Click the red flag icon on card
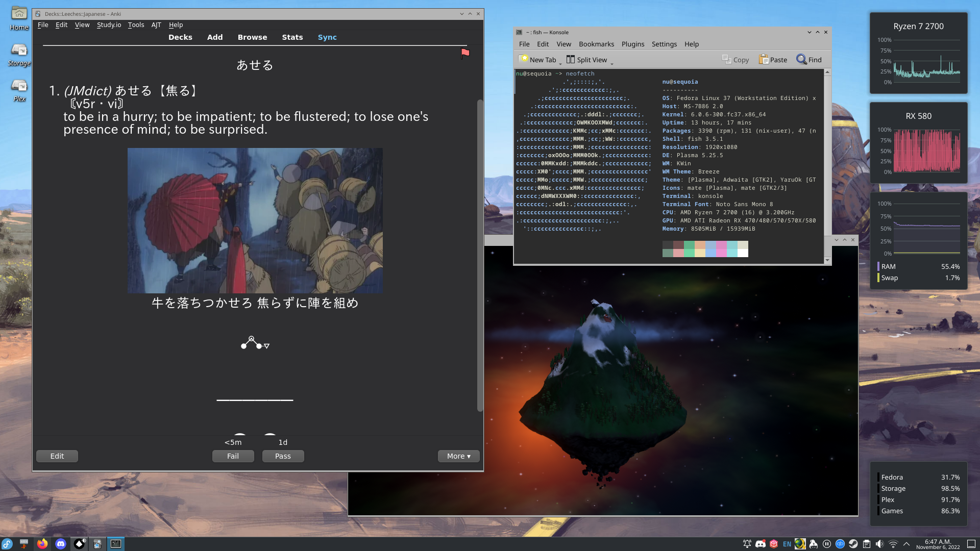Screen dimensions: 980x551 coord(465,53)
